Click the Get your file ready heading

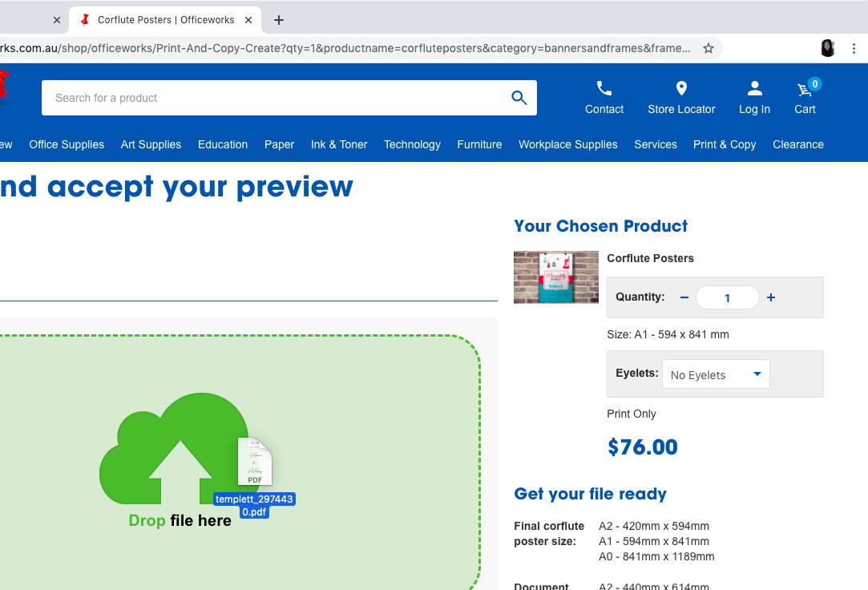(590, 494)
